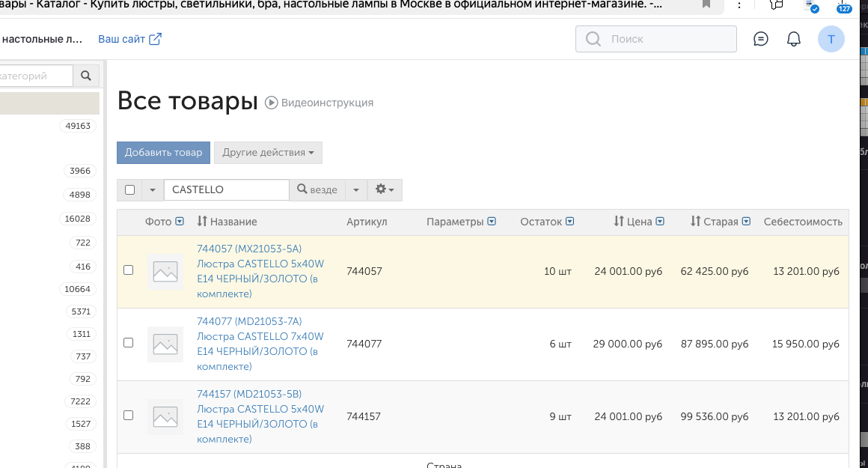This screenshot has width=868, height=468.
Task: Click the Добавить товар button
Action: click(163, 153)
